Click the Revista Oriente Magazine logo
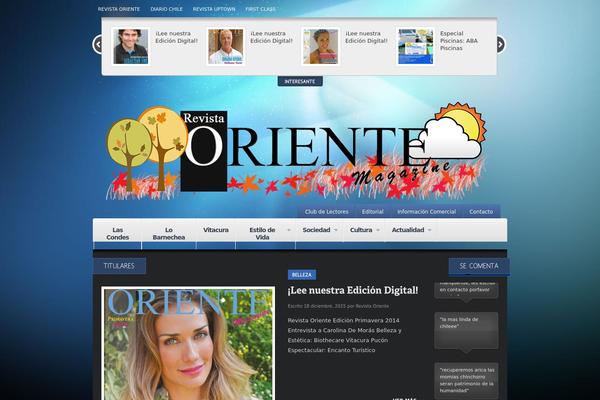Screen dimensions: 600x400 tap(295, 152)
